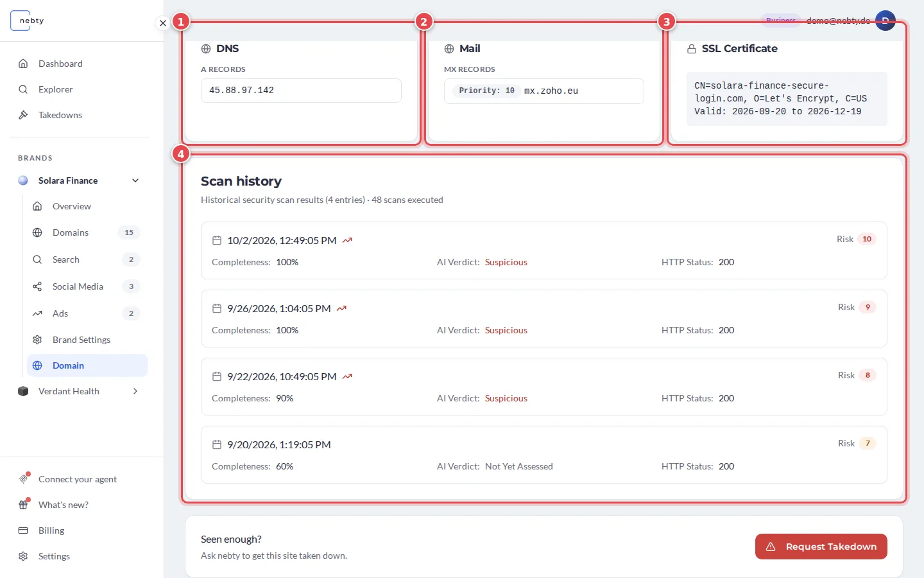The height and width of the screenshot is (578, 924).
Task: Click the Explorer magnifier icon
Action: coord(23,89)
